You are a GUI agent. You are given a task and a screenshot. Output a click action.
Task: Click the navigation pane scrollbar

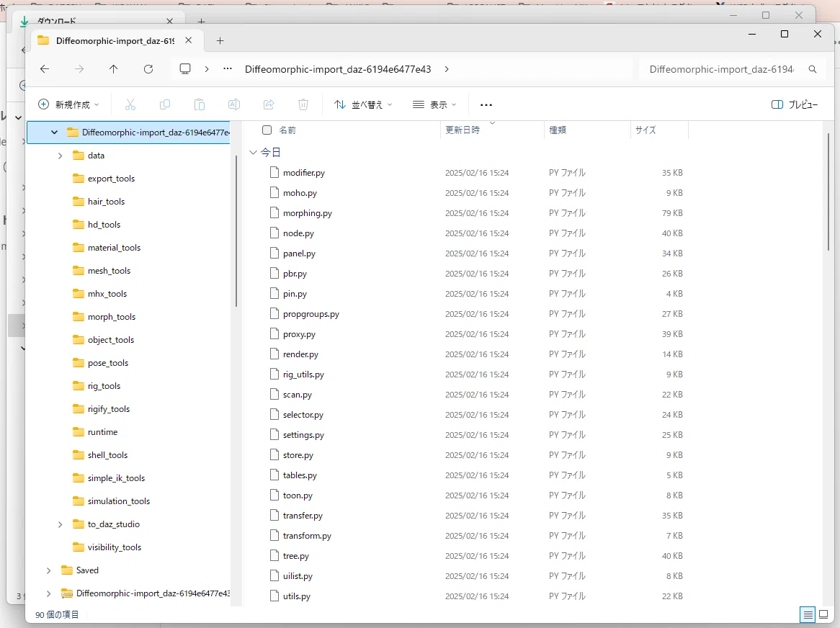click(236, 231)
